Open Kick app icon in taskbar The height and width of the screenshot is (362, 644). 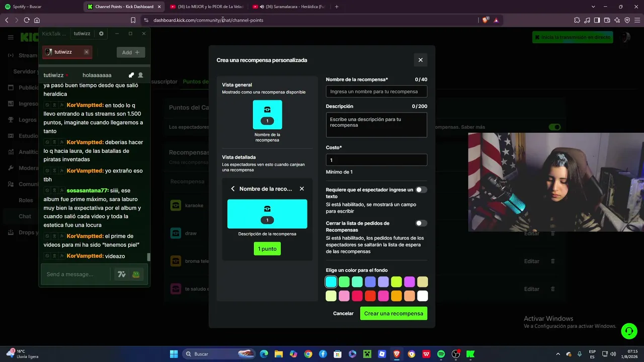(470, 354)
